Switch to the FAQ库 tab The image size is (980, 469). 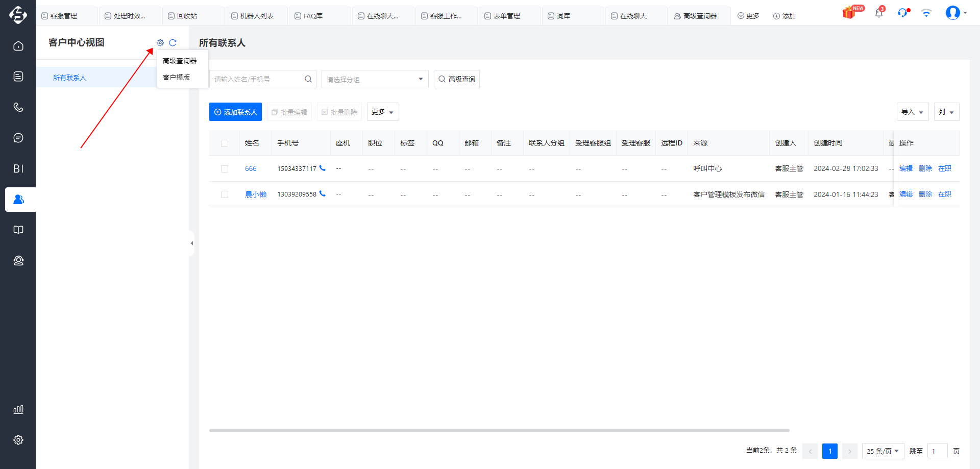pos(312,16)
